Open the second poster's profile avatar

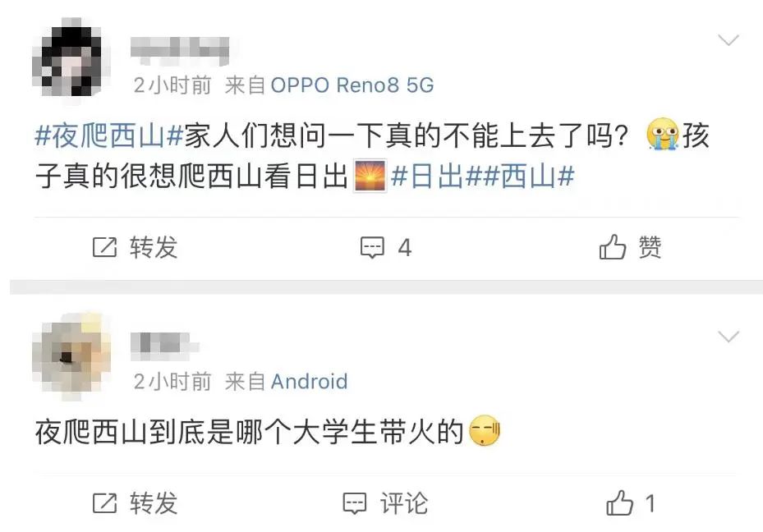click(x=71, y=357)
